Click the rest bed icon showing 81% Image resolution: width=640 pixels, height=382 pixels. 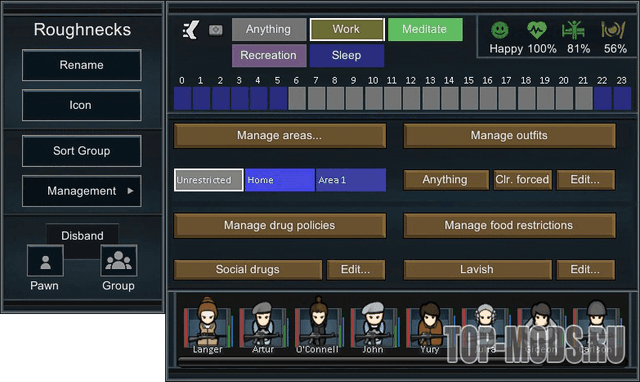pyautogui.click(x=573, y=30)
